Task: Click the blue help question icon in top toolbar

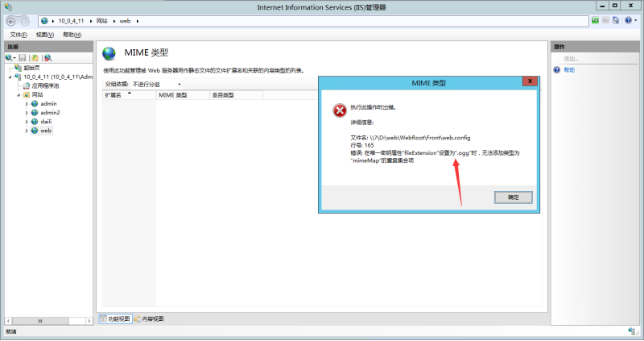Action: (x=628, y=20)
